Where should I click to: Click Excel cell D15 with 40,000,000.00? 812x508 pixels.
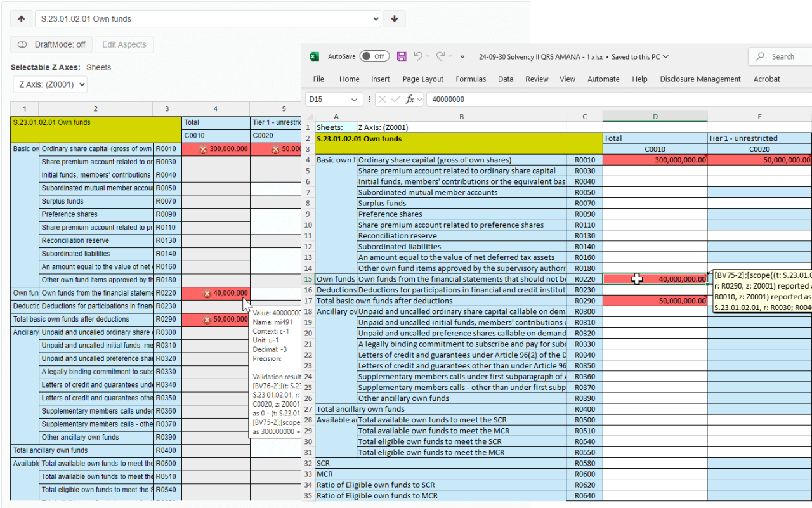[x=655, y=279]
